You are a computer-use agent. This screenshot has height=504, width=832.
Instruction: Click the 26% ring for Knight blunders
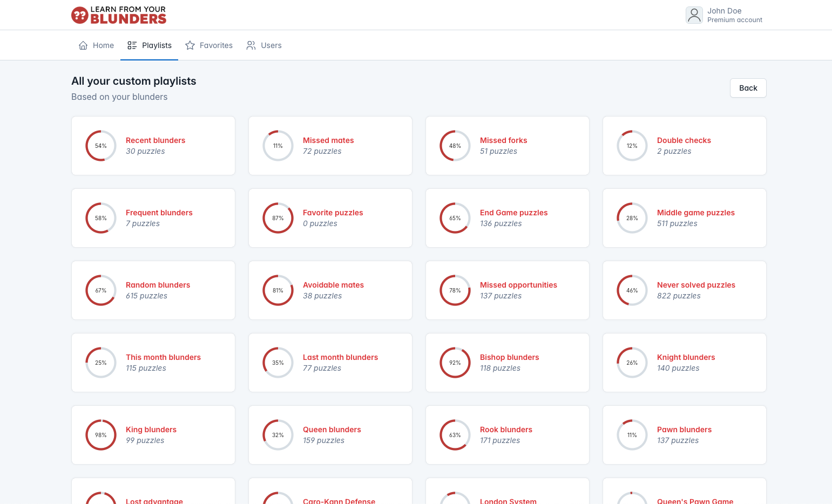pos(632,363)
